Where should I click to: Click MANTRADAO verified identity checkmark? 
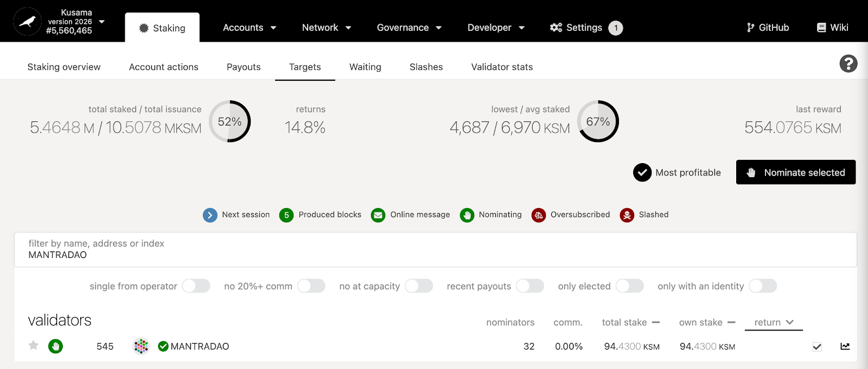click(163, 346)
